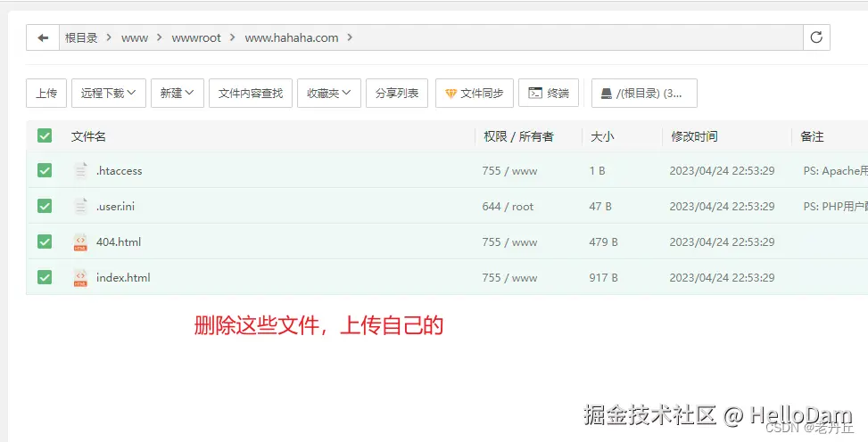The height and width of the screenshot is (442, 868).
Task: Go to 根目录 in the breadcrumb
Action: pos(81,37)
